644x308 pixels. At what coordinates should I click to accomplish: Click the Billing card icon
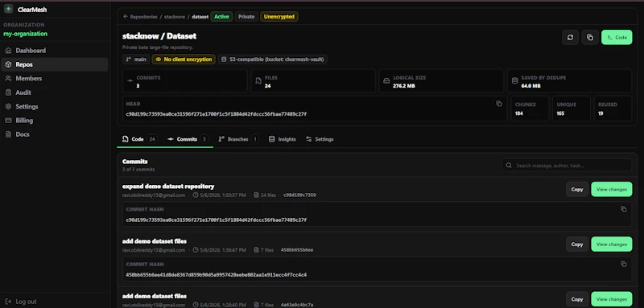(8, 120)
